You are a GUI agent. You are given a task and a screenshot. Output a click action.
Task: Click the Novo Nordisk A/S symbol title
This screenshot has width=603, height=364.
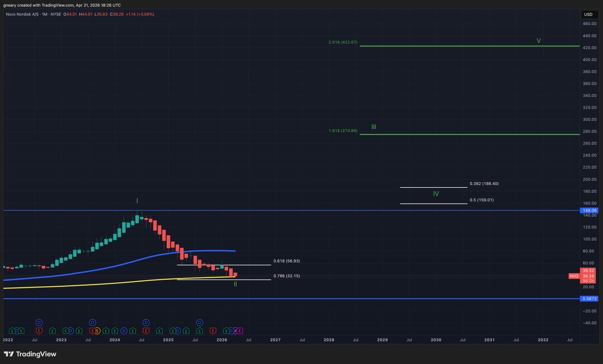[23, 14]
